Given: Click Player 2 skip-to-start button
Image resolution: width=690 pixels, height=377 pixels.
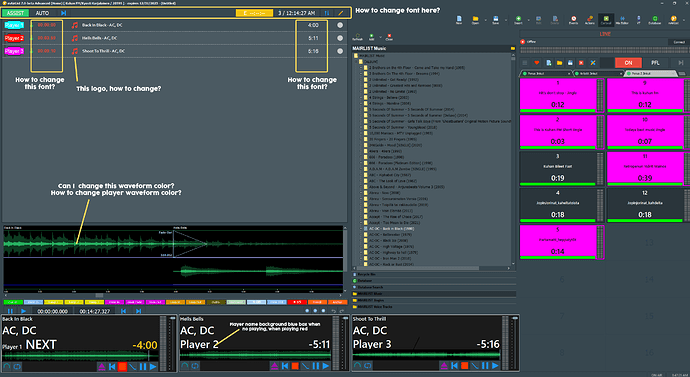Looking at the screenshot, I should 285,366.
